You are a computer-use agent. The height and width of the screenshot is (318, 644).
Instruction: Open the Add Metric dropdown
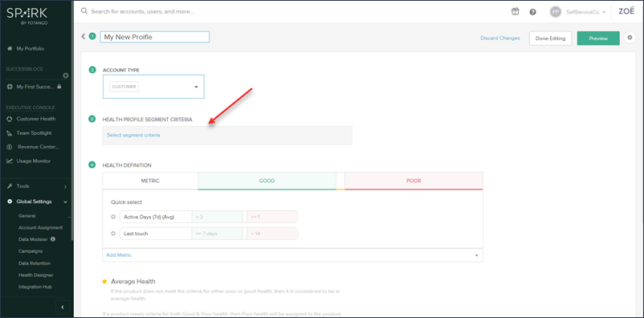pos(292,255)
